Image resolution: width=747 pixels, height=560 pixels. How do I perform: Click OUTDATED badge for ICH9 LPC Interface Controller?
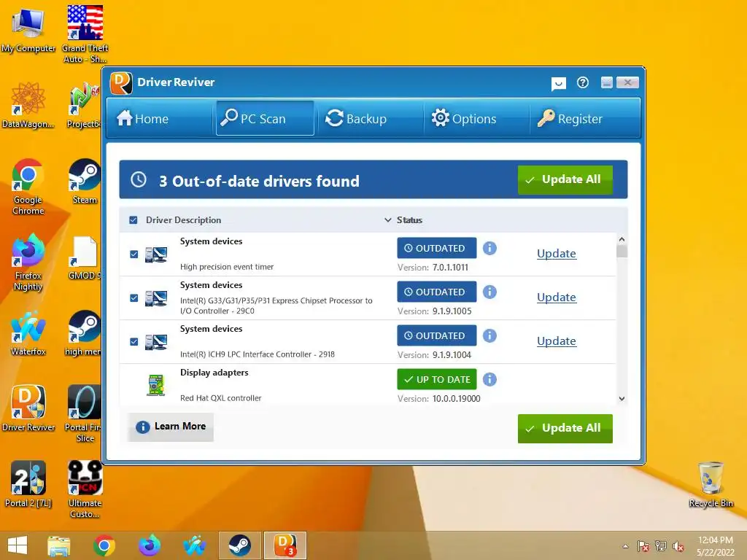437,335
